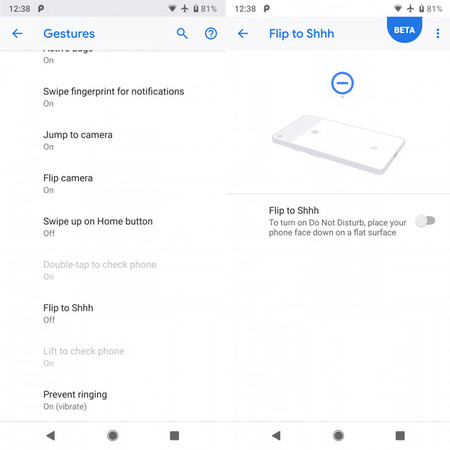The width and height of the screenshot is (450, 450).
Task: Open Jump to camera setting
Action: click(113, 140)
